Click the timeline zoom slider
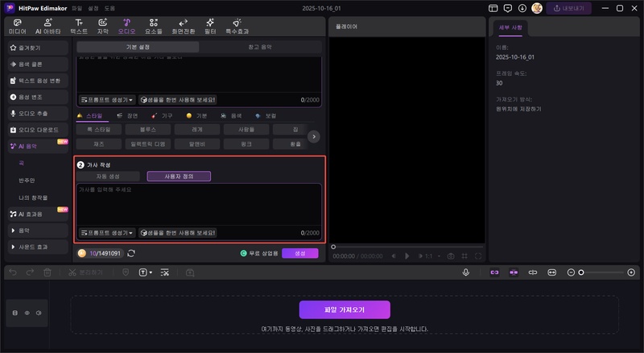The height and width of the screenshot is (353, 644). [x=600, y=272]
